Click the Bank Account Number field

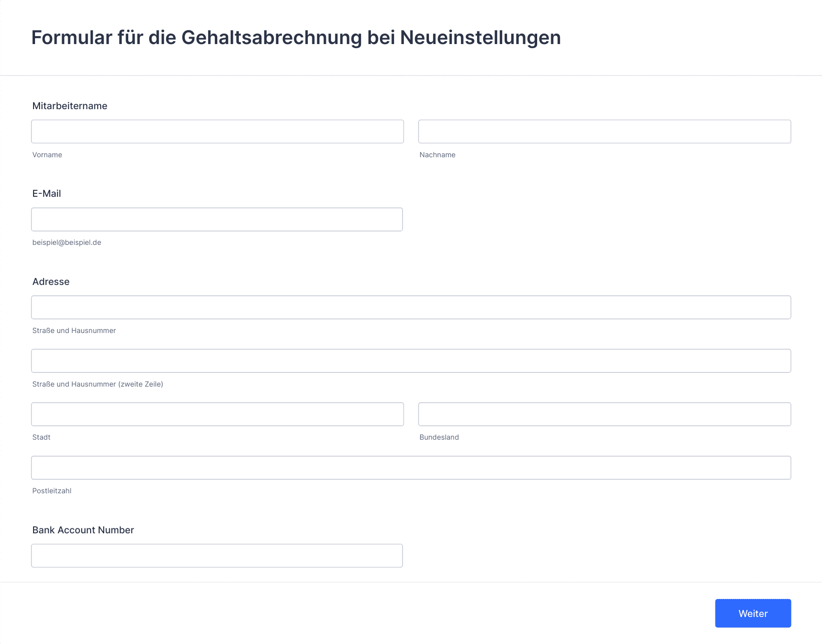click(217, 556)
